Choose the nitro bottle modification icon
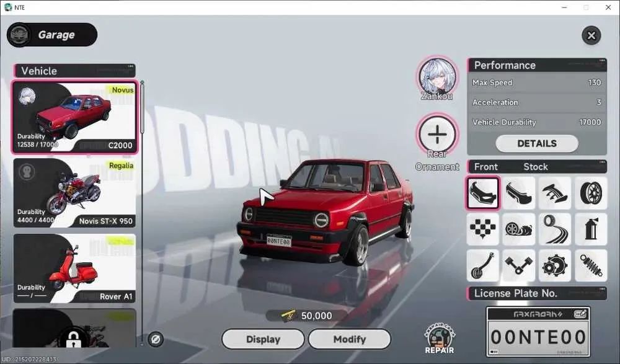Screen dimensions: 620x364 (591, 229)
